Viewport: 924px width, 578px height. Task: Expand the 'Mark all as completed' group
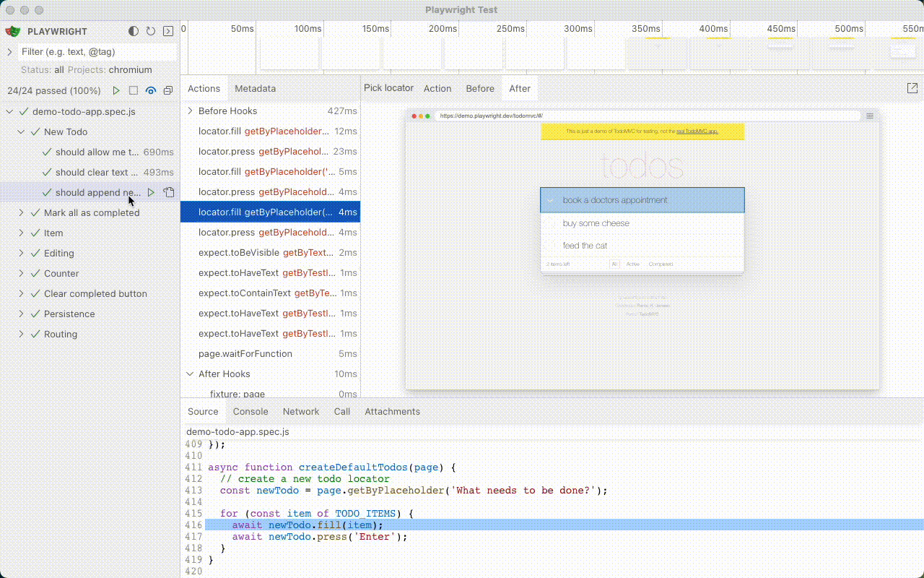click(x=22, y=213)
